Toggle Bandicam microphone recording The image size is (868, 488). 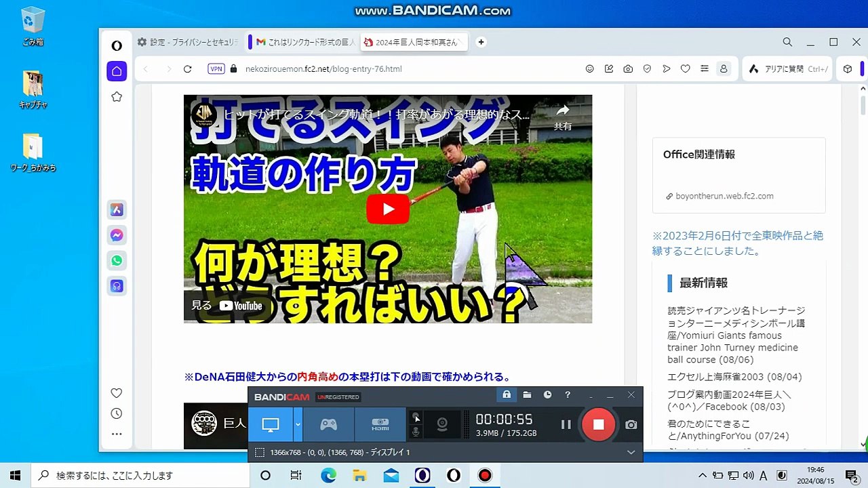pyautogui.click(x=416, y=431)
